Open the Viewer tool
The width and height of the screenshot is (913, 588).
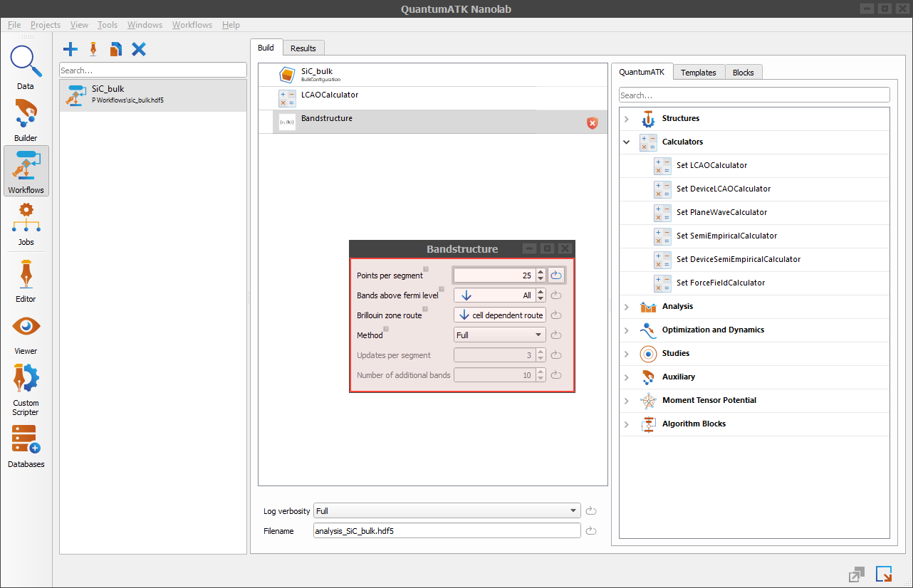pos(26,332)
